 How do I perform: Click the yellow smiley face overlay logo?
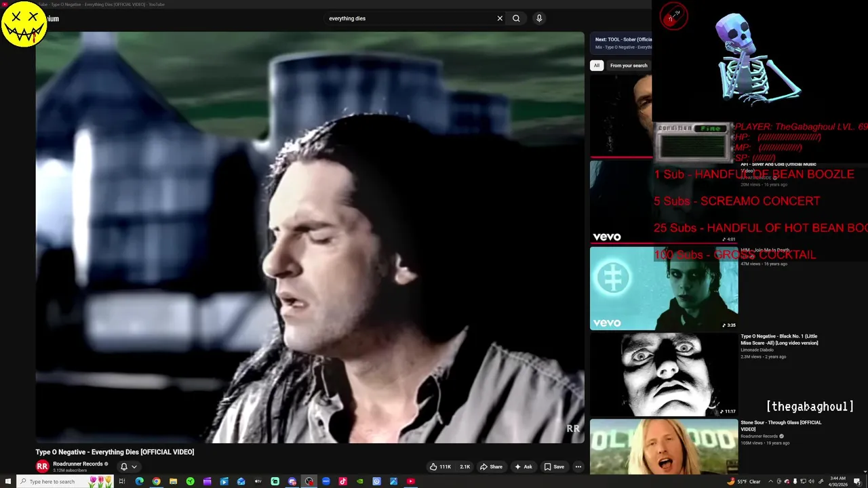24,24
